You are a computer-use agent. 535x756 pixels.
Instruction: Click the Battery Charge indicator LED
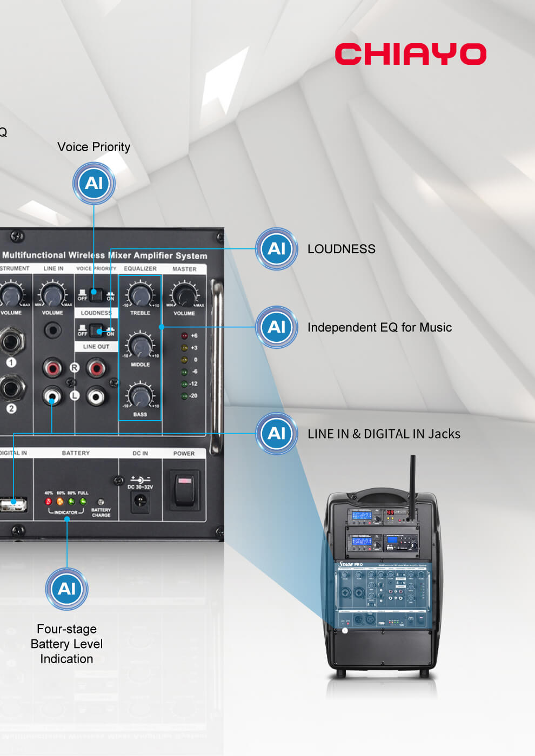(x=100, y=502)
